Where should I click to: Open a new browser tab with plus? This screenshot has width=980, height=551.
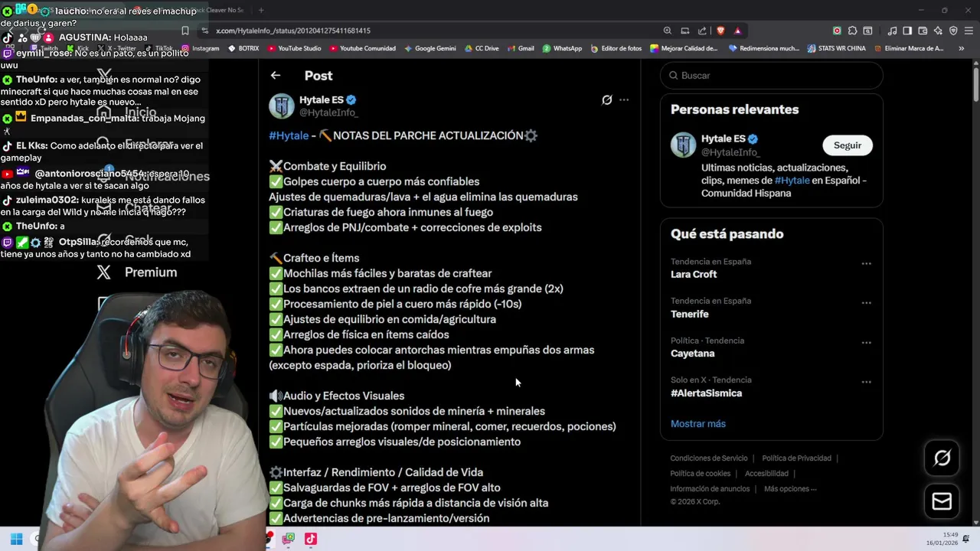(261, 10)
